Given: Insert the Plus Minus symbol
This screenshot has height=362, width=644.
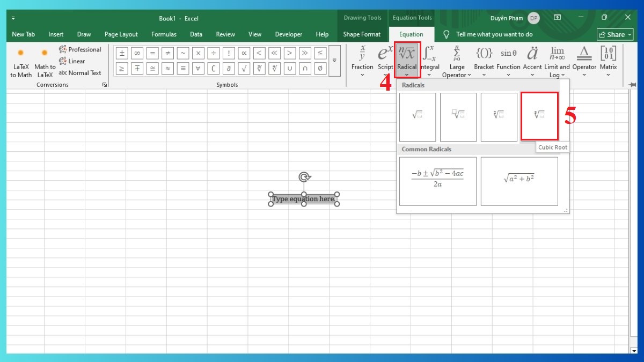Looking at the screenshot, I should click(x=122, y=53).
